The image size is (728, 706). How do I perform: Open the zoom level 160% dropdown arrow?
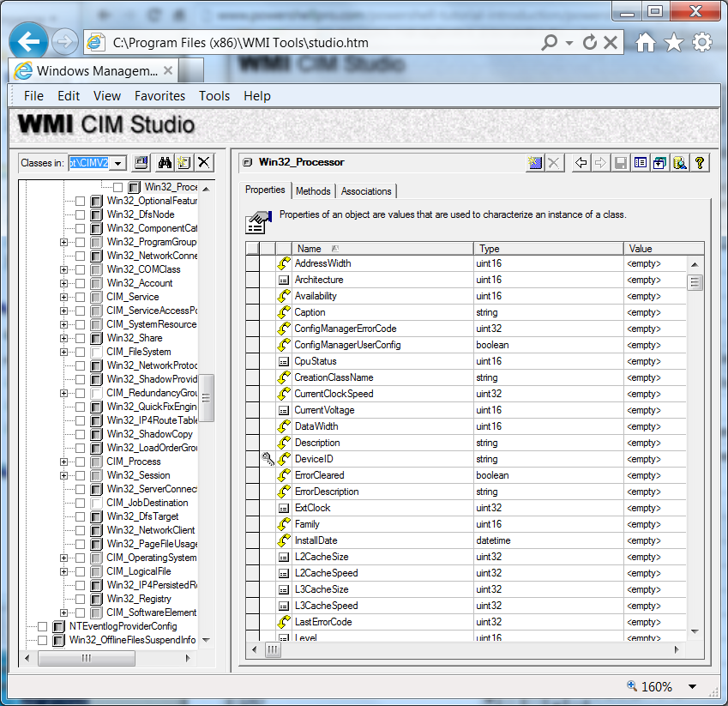692,686
